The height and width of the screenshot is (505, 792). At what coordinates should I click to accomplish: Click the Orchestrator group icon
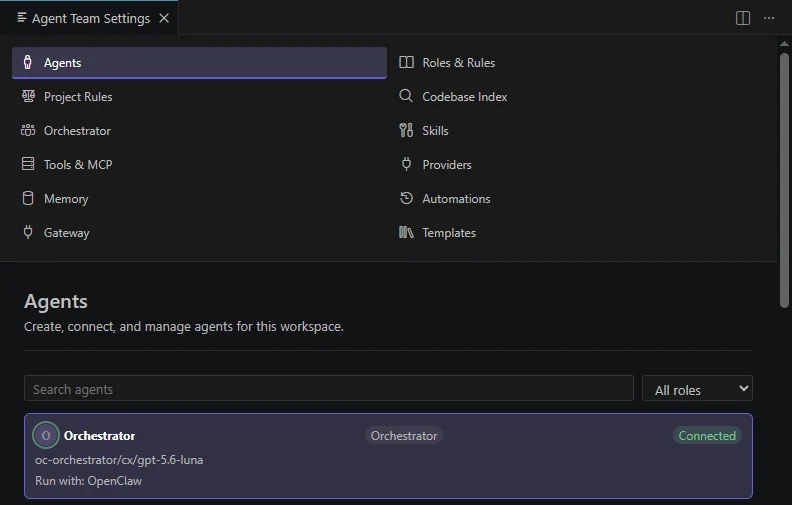pyautogui.click(x=28, y=130)
